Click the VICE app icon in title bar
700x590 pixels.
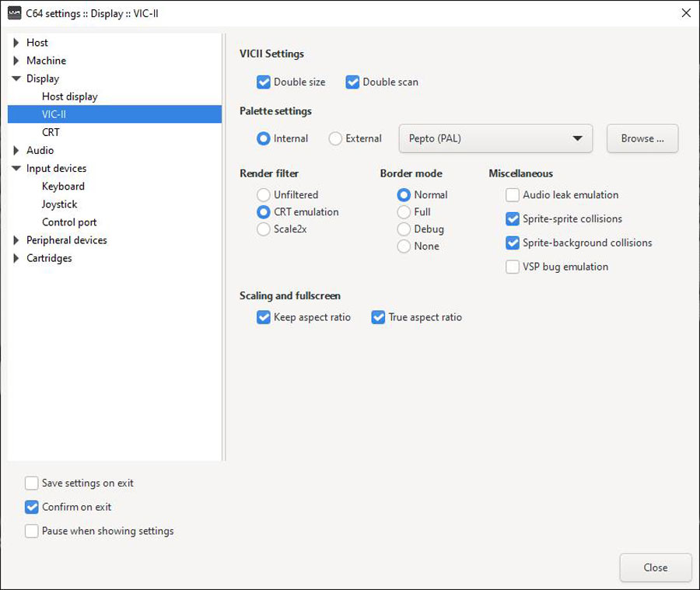click(x=14, y=13)
